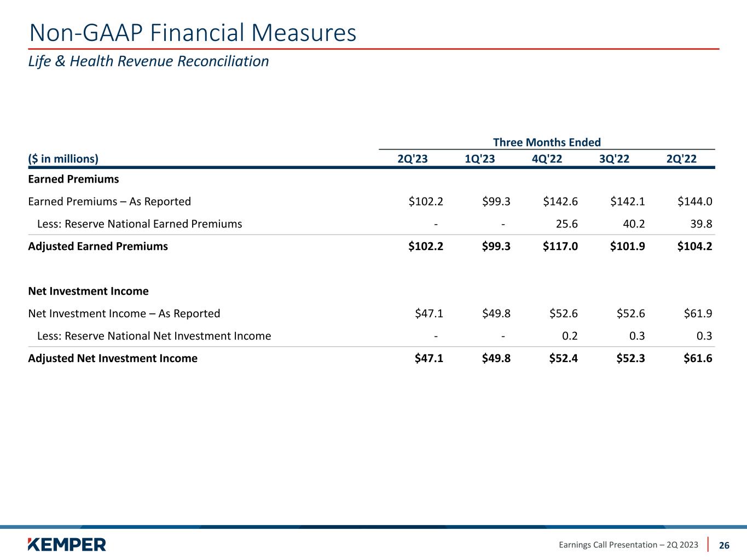Click the page number 26
The height and width of the screenshot is (560, 747).
(x=724, y=545)
